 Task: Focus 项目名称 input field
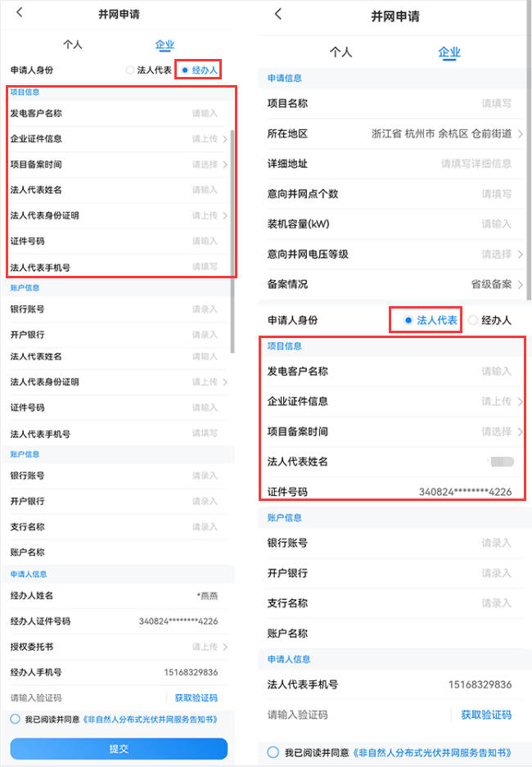[x=395, y=104]
